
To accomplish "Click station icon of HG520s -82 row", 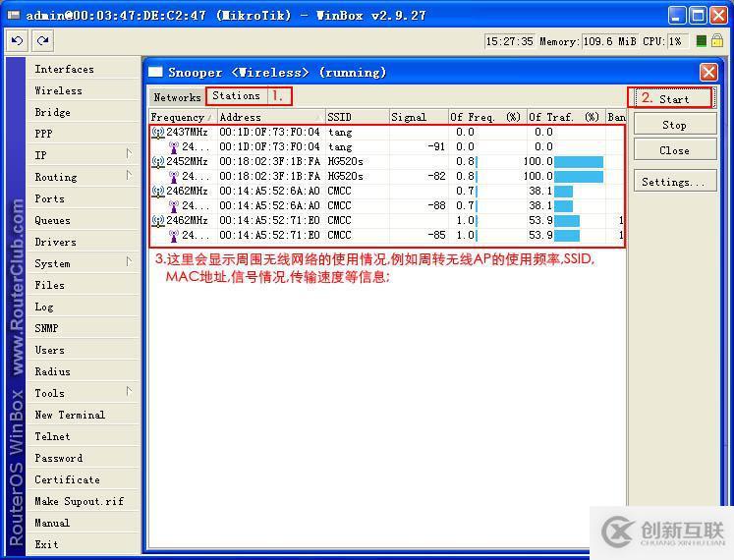I will tap(174, 177).
